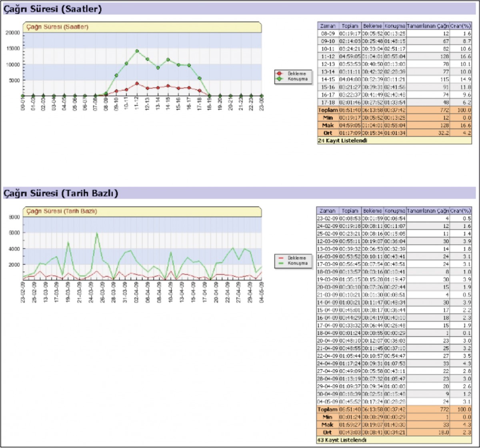This screenshot has width=480, height=448.
Task: Click the 04:04:00 cell in the 14-15 row
Action: click(x=350, y=79)
